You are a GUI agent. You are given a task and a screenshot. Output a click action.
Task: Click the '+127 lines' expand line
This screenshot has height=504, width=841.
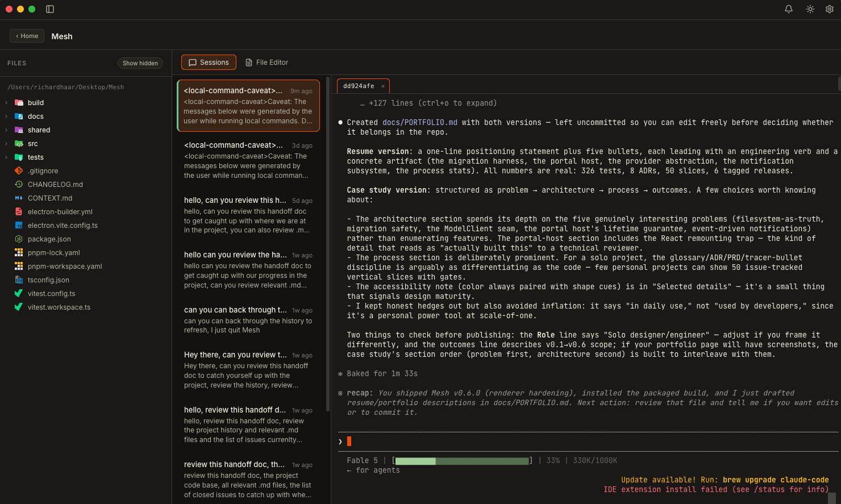coord(428,103)
